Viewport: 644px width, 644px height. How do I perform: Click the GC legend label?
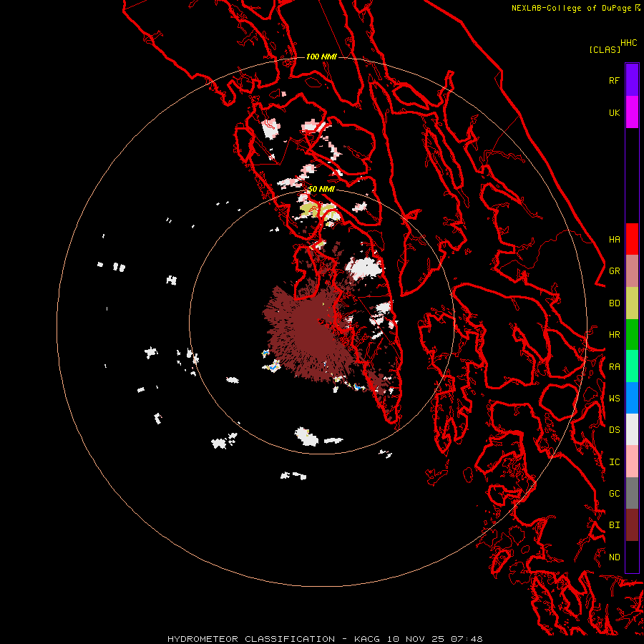pos(614,493)
